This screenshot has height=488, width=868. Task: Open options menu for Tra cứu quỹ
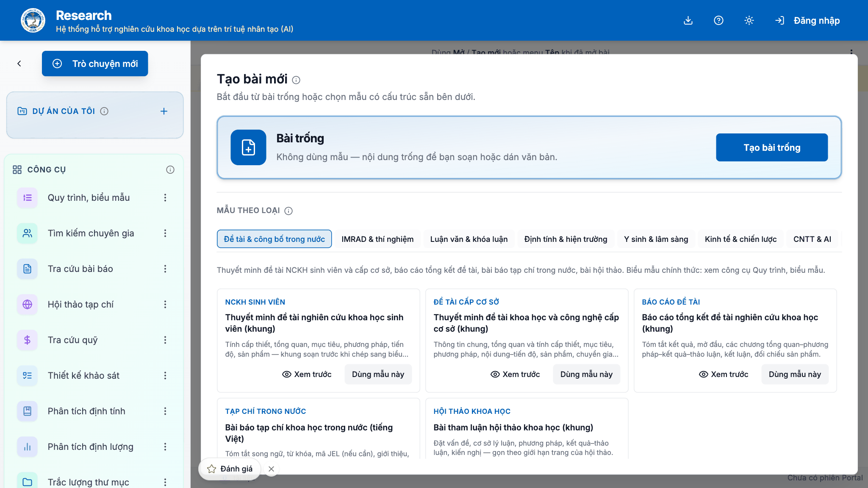click(165, 340)
